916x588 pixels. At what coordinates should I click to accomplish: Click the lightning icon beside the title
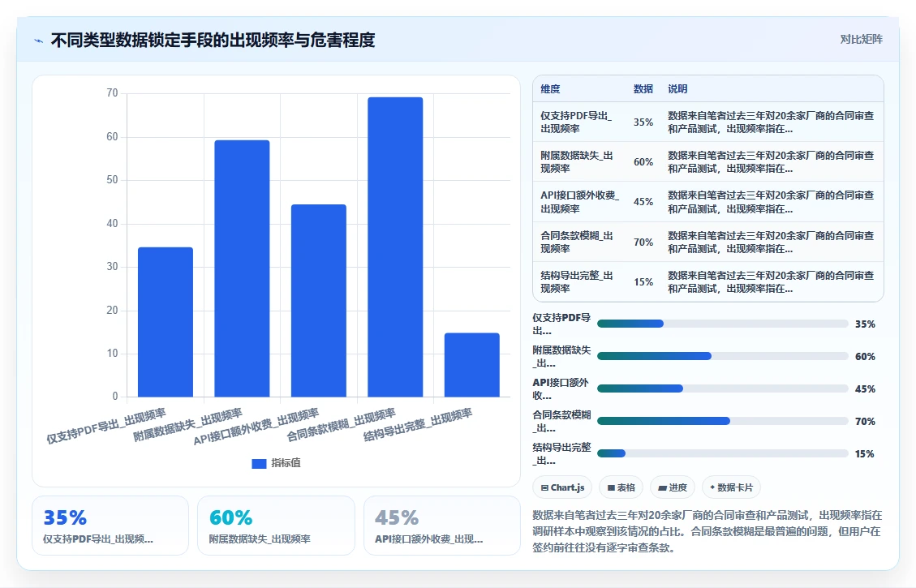click(x=39, y=41)
